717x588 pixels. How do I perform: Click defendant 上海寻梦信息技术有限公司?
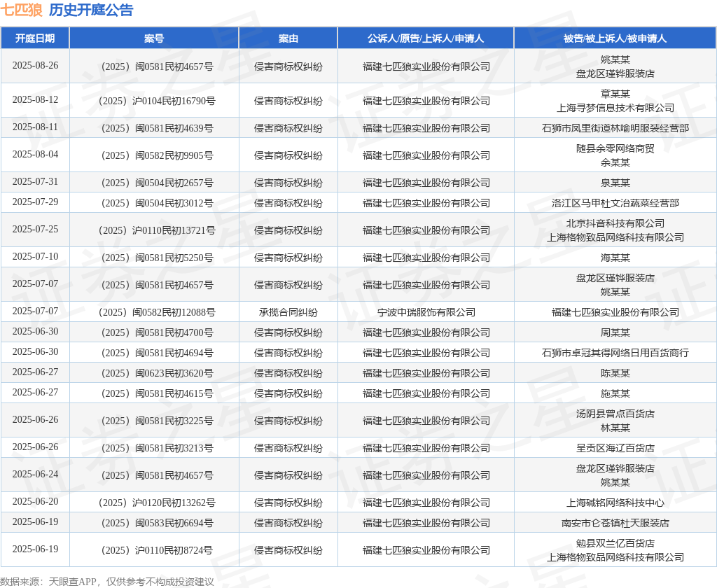pyautogui.click(x=615, y=108)
